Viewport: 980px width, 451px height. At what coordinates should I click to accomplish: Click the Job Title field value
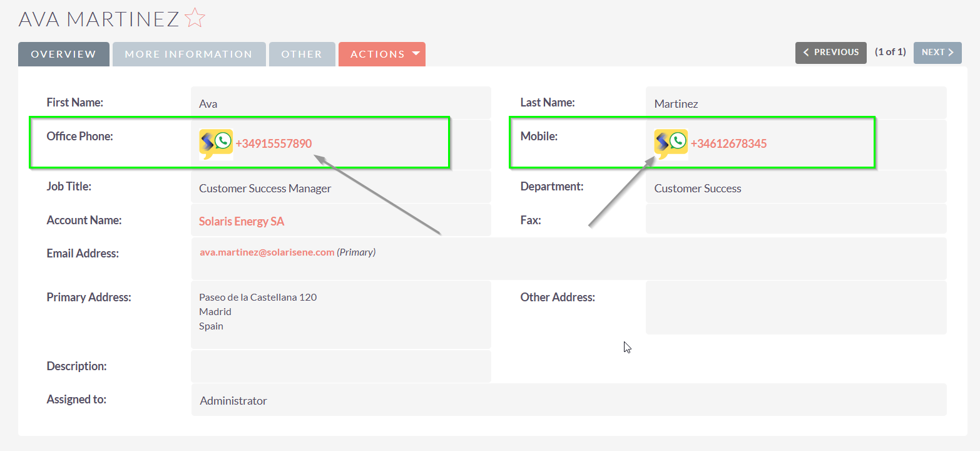coord(265,189)
